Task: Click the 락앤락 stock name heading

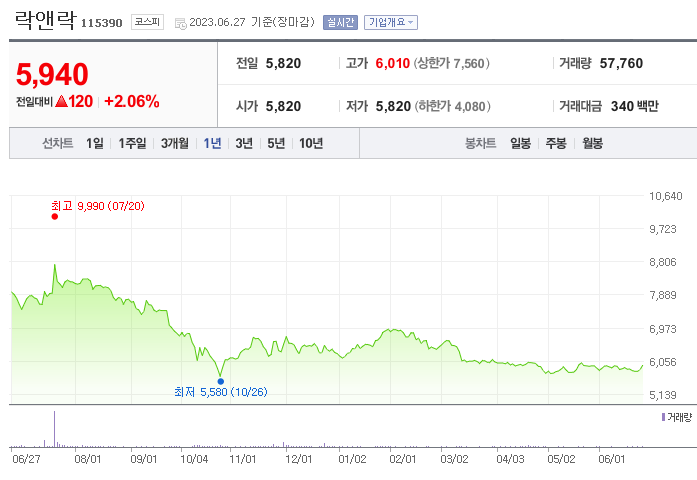Action: pyautogui.click(x=46, y=20)
